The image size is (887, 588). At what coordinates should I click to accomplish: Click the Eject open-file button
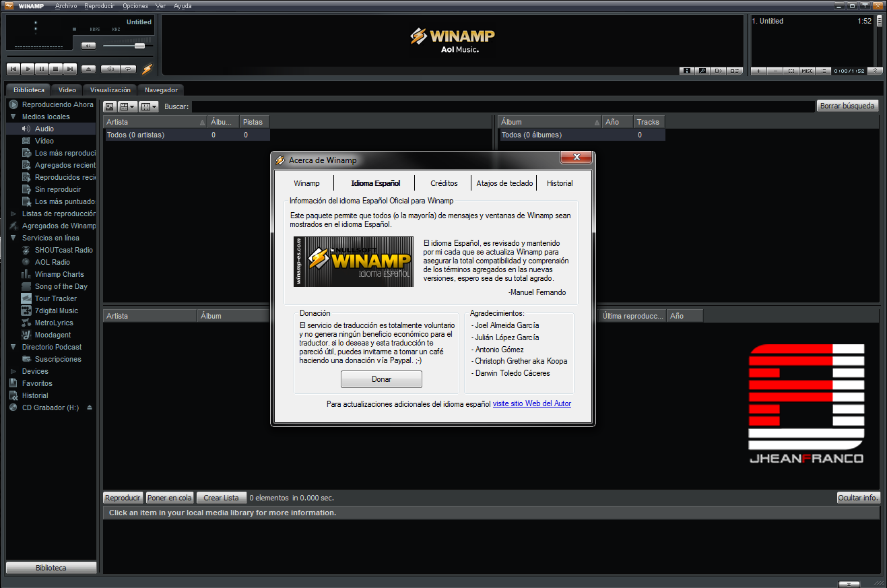tap(89, 69)
